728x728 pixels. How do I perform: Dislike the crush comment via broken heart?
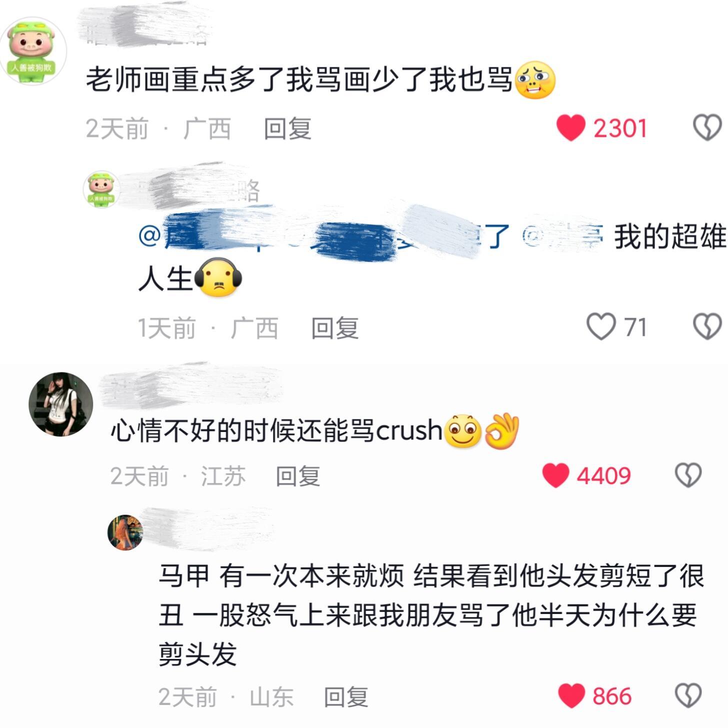[x=688, y=475]
